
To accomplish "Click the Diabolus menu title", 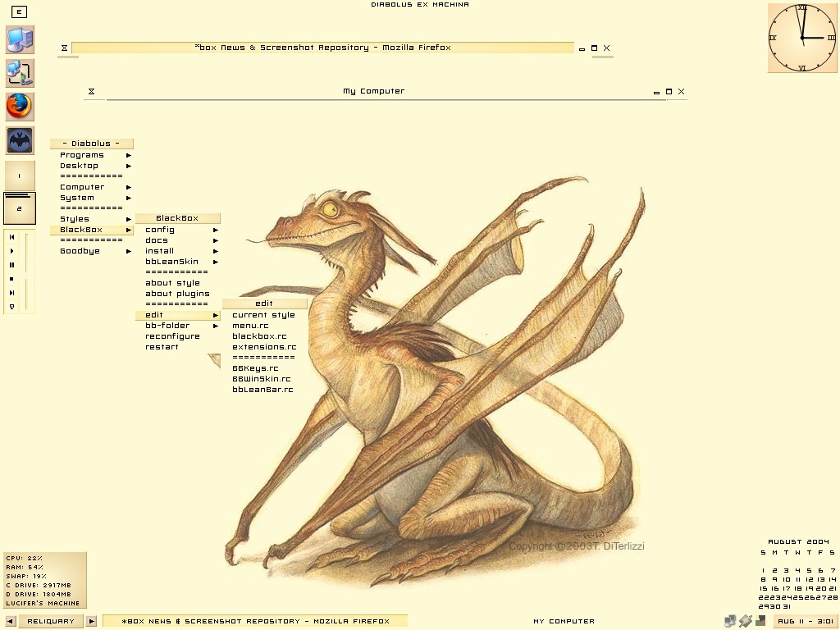I will [x=92, y=144].
